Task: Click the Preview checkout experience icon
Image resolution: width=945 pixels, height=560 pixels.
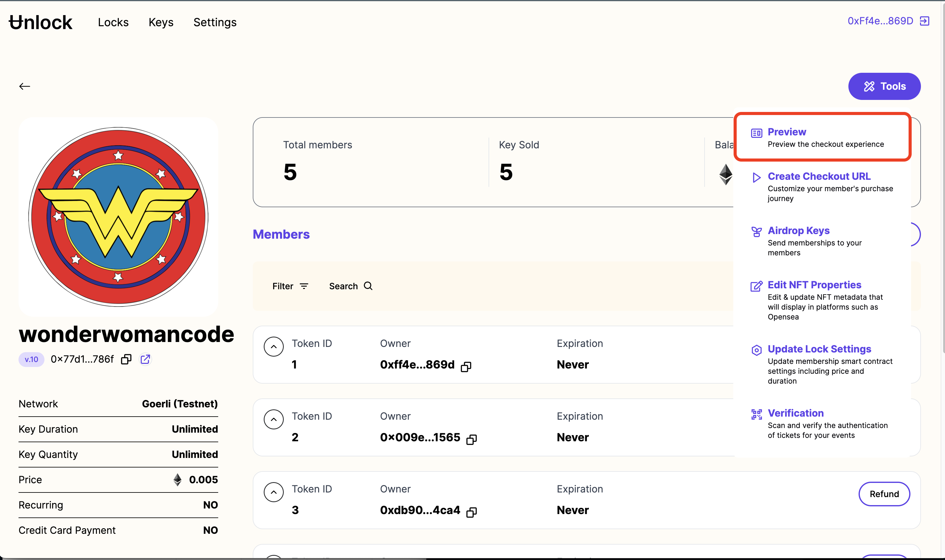Action: [756, 132]
